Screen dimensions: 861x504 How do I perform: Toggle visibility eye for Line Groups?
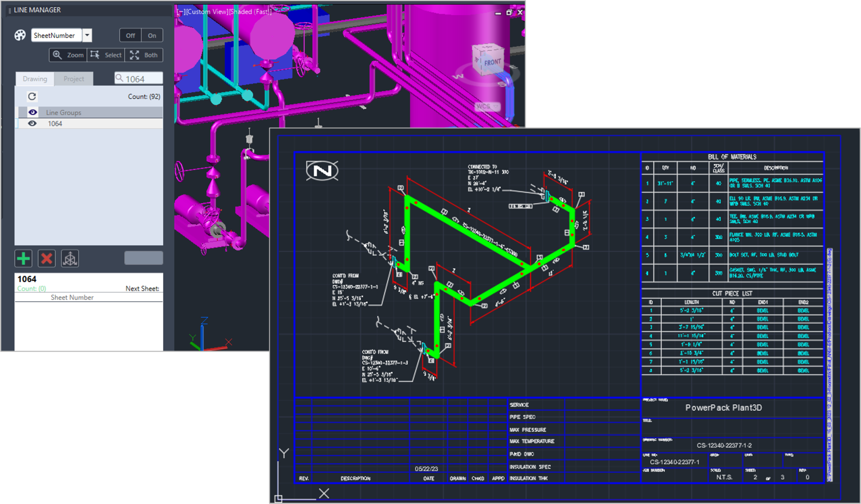(33, 113)
